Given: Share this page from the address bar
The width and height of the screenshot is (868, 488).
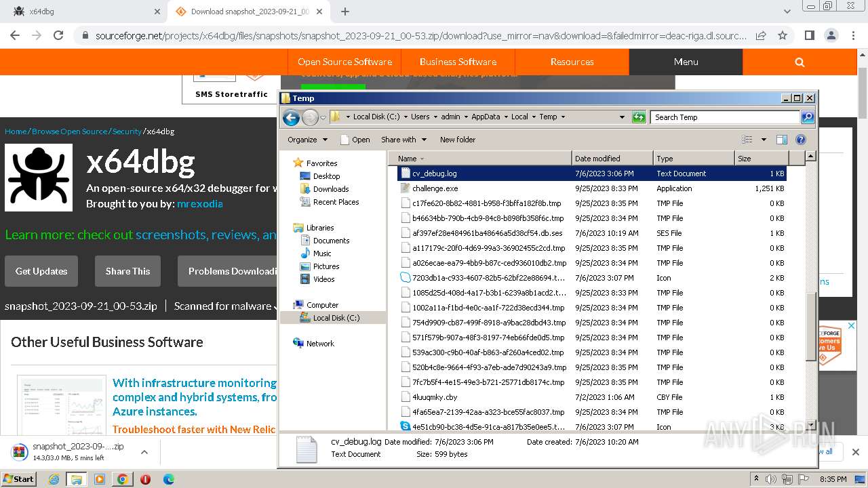Looking at the screenshot, I should point(761,35).
